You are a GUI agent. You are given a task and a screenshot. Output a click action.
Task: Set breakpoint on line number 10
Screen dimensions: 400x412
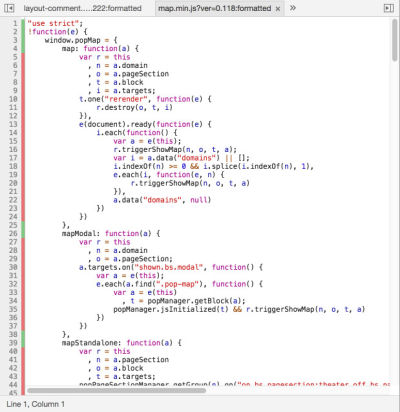pyautogui.click(x=13, y=99)
